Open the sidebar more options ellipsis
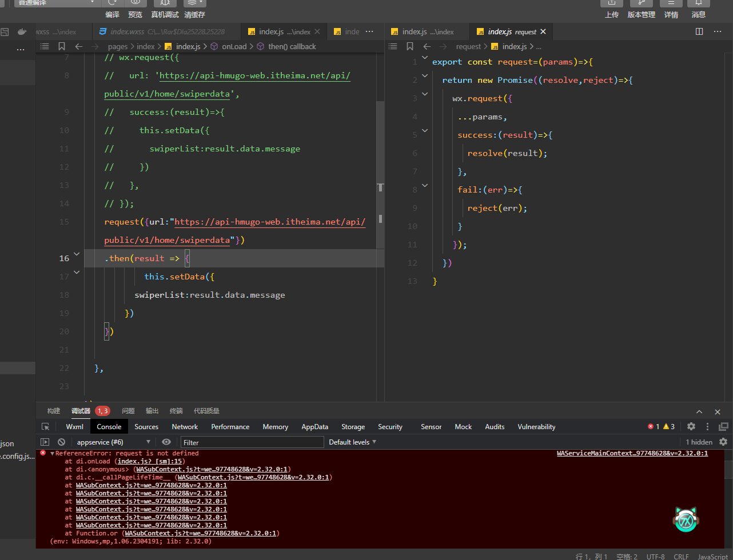733x560 pixels. point(21,50)
